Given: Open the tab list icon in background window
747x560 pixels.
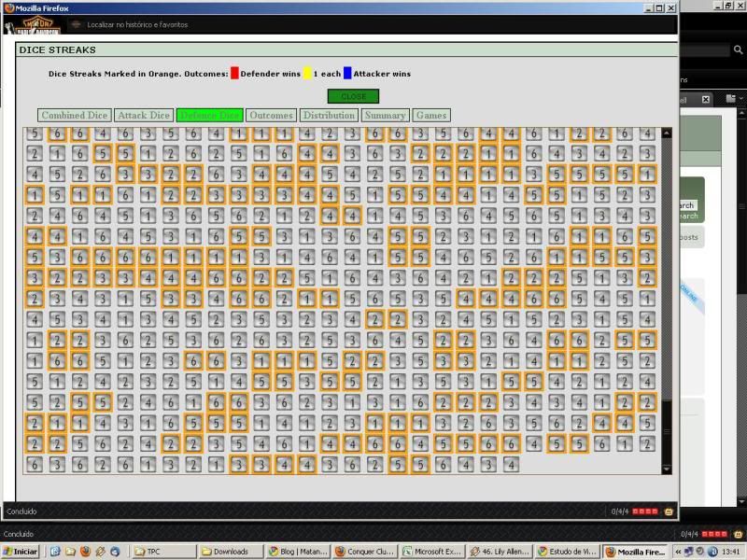Looking at the screenshot, I should tap(731, 99).
